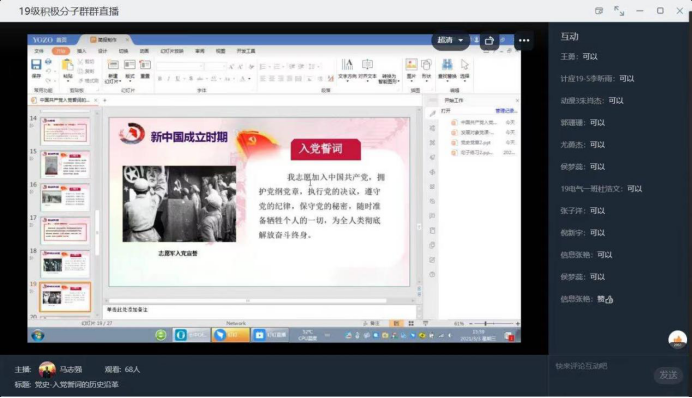Open the 超清 video quality dropdown

pos(450,40)
